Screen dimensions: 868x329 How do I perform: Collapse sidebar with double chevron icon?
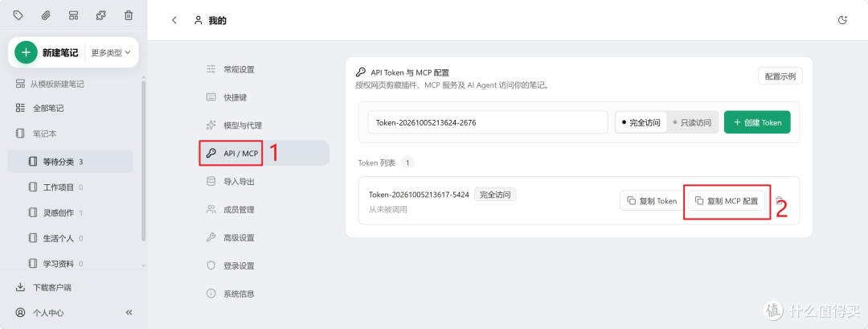129,312
